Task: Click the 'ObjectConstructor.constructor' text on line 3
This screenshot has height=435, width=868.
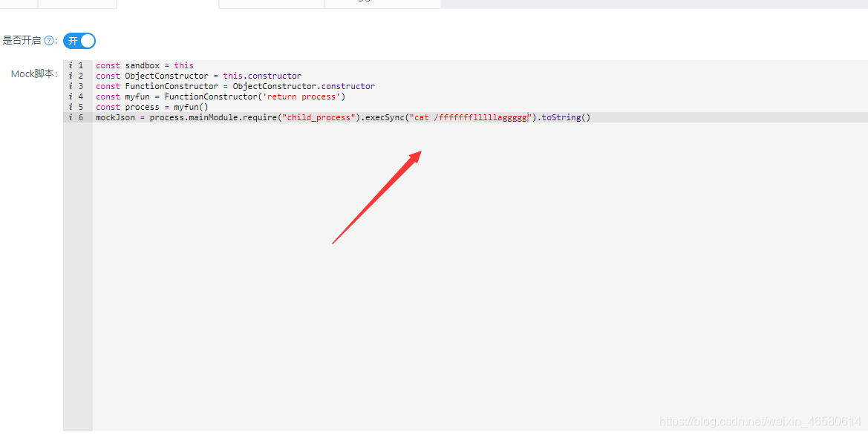Action: (304, 86)
